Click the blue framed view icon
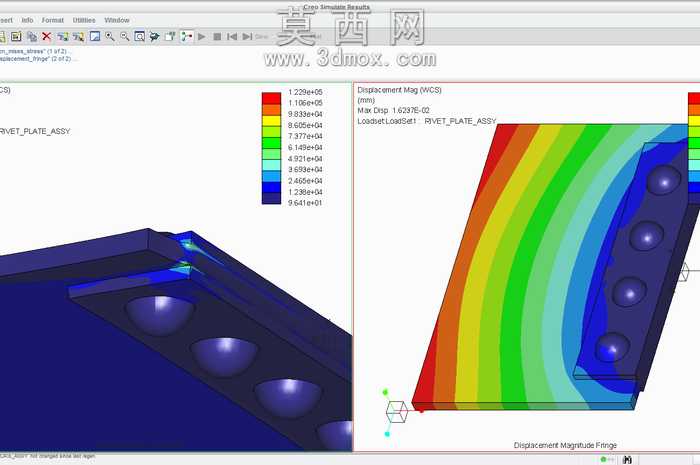700x465 pixels. pos(95,37)
